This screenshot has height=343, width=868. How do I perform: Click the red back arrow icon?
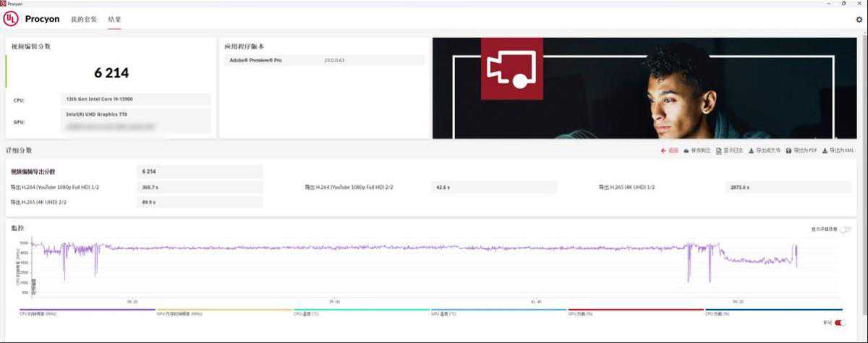pyautogui.click(x=663, y=151)
